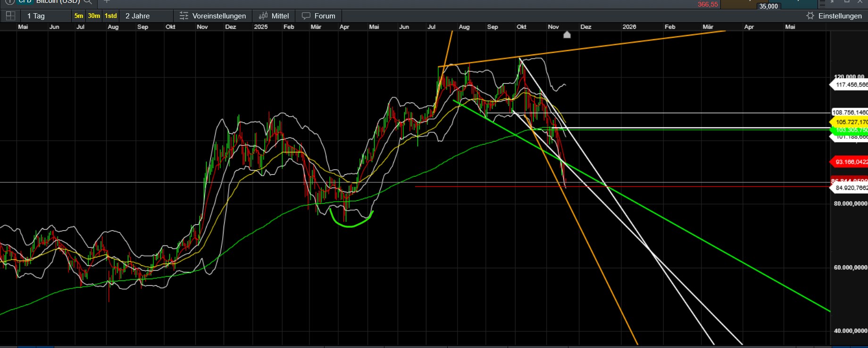Click the Einstellungen button
The height and width of the screenshot is (348, 868).
click(x=840, y=16)
